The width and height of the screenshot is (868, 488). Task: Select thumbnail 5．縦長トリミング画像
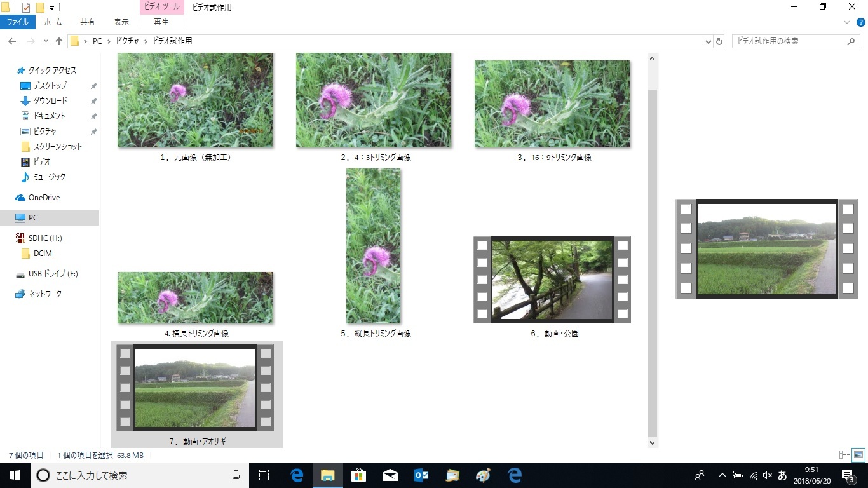coord(374,246)
